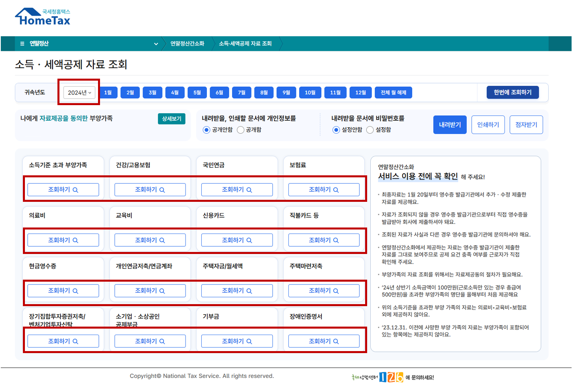Click the 내려받기 button
Image resolution: width=576 pixels, height=392 pixels.
pyautogui.click(x=450, y=125)
